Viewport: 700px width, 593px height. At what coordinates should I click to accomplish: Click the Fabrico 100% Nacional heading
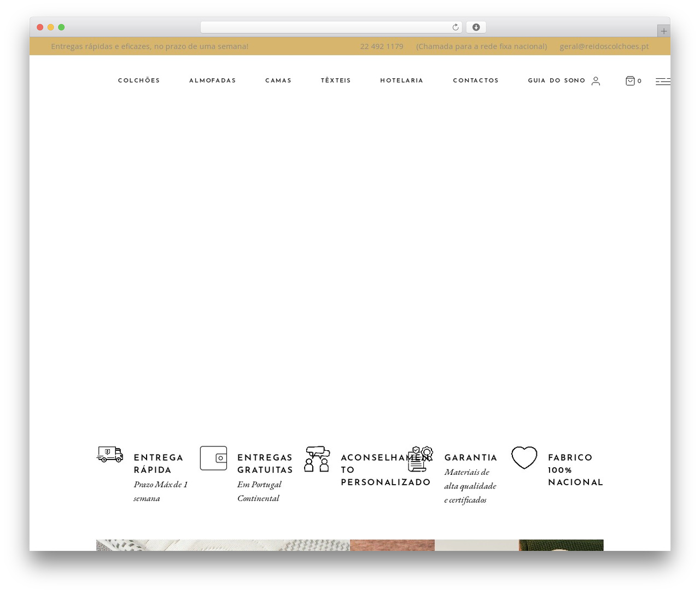pyautogui.click(x=575, y=470)
